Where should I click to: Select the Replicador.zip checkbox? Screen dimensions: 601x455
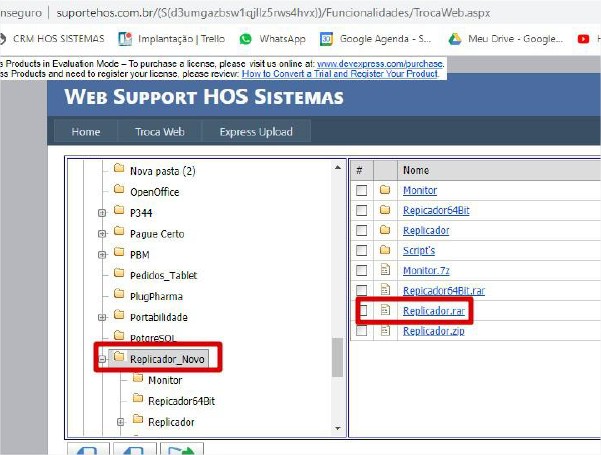(362, 331)
